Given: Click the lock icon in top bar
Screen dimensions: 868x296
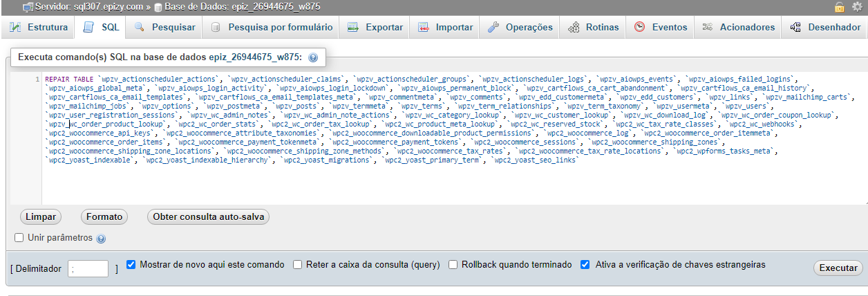Looking at the screenshot, I should pyautogui.click(x=839, y=6).
